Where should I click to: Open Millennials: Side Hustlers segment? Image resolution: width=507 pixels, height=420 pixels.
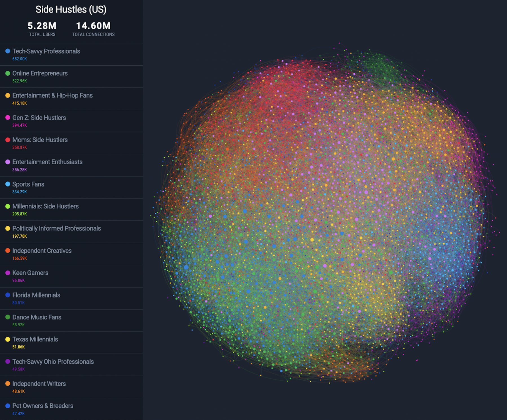[71, 210]
